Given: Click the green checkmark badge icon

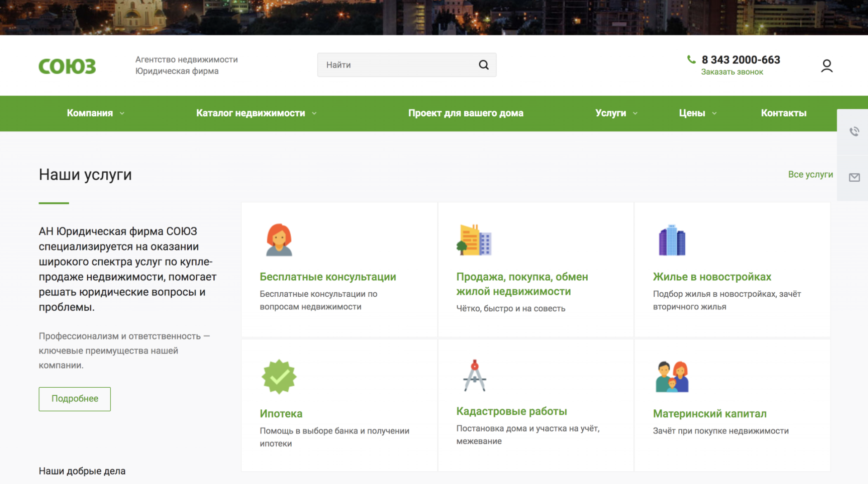Looking at the screenshot, I should tap(279, 377).
